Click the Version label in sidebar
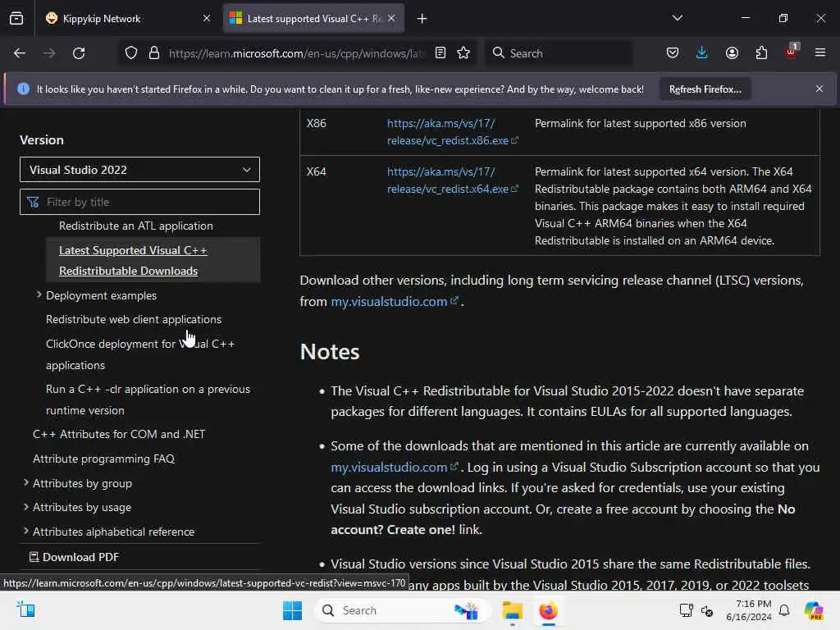Screen dimensions: 840x630 [x=42, y=139]
